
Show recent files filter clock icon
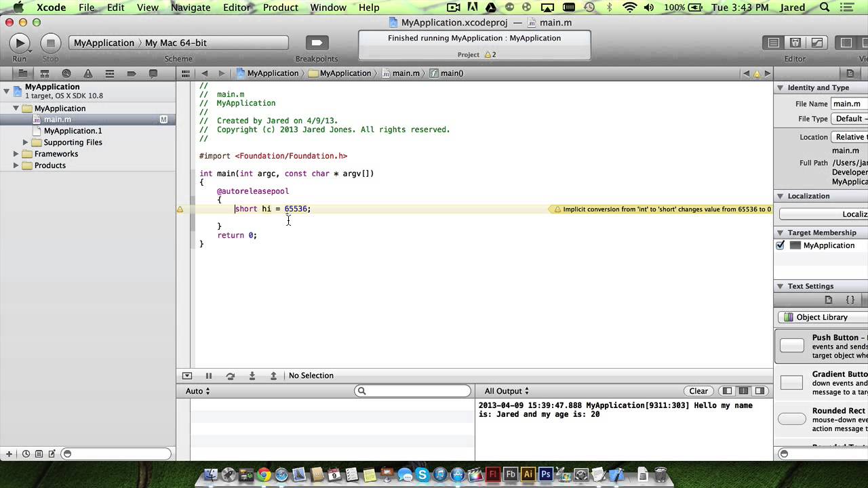(26, 454)
